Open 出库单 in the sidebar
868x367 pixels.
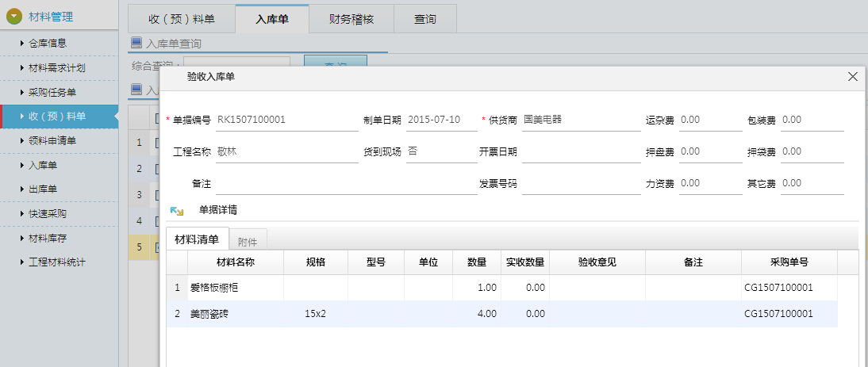tap(43, 189)
